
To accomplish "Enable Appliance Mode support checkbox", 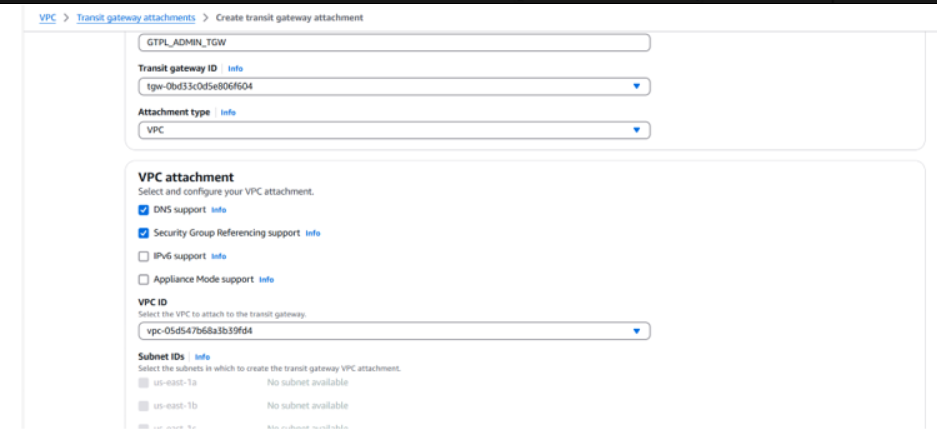I will pyautogui.click(x=144, y=279).
